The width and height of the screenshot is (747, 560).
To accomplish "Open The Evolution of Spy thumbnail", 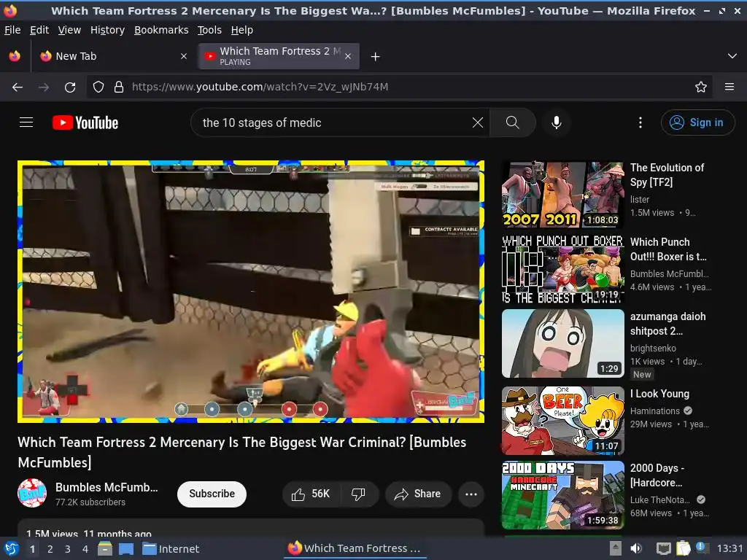I will 563,194.
